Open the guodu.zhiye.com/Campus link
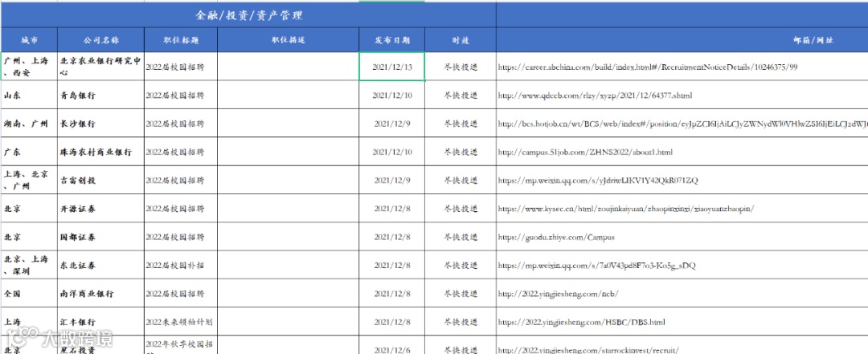 tap(556, 237)
